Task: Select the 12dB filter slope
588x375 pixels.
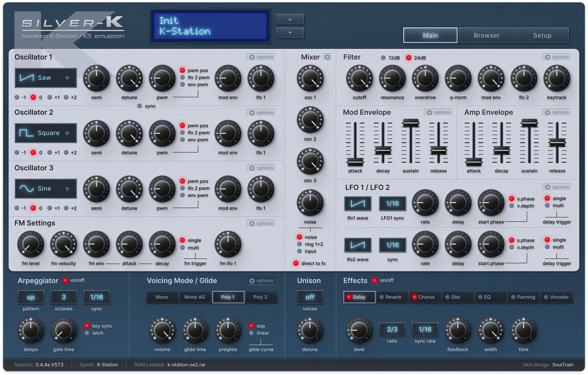Action: [x=383, y=58]
